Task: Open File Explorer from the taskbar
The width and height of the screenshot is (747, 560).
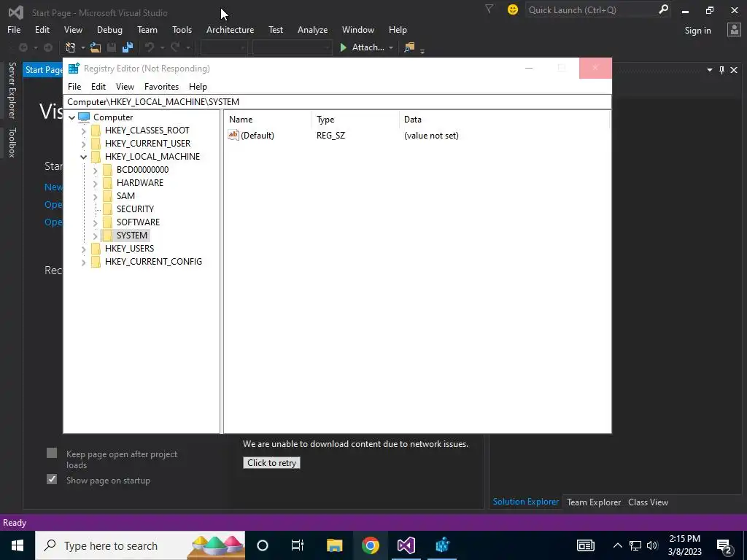Action: (334, 545)
